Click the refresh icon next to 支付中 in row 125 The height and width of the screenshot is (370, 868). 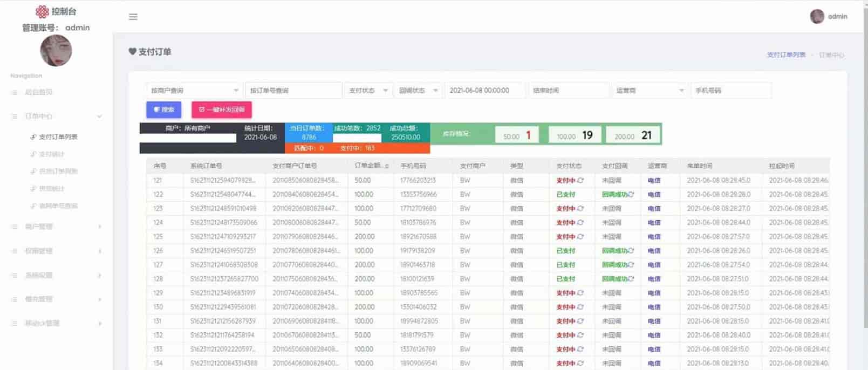[580, 237]
